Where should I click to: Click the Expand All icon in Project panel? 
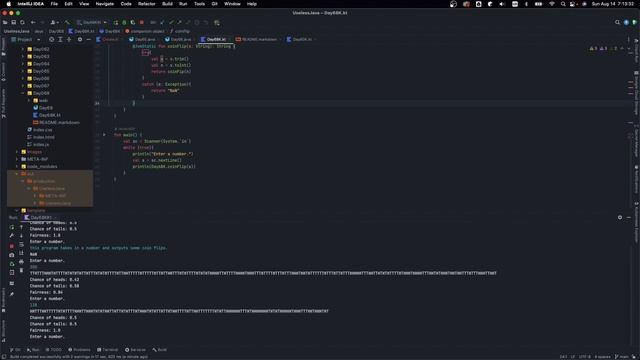60,40
